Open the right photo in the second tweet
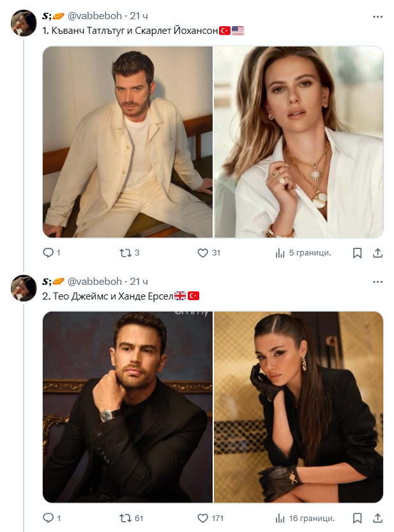Screen dimensions: 394x532 [298, 407]
